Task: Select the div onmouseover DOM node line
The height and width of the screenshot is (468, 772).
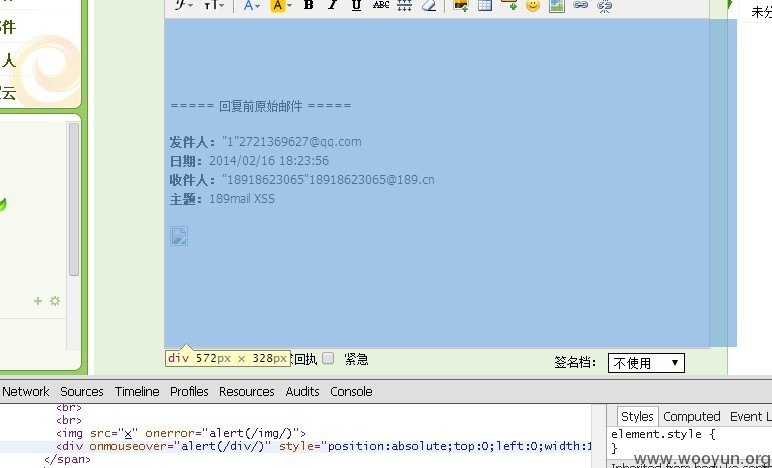Action: pyautogui.click(x=323, y=446)
